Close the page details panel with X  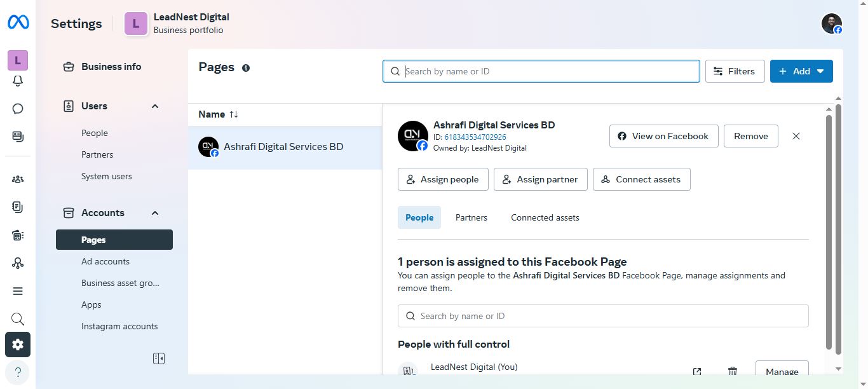coord(796,136)
